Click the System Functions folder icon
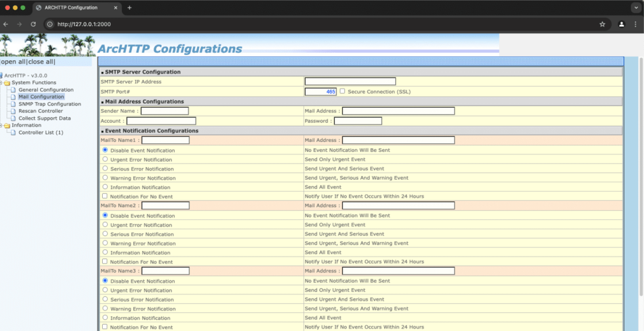Viewport: 644px width, 331px height. pos(7,83)
